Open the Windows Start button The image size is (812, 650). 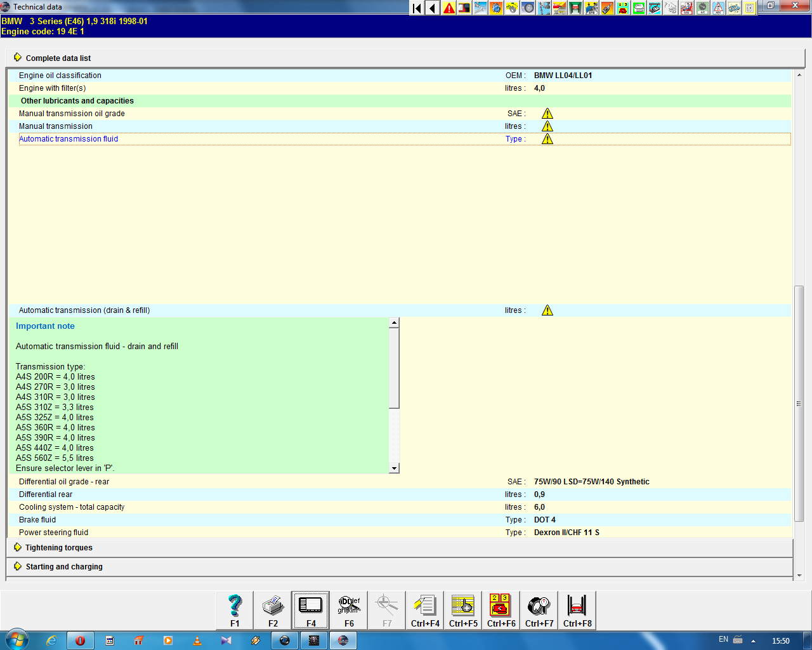click(16, 640)
